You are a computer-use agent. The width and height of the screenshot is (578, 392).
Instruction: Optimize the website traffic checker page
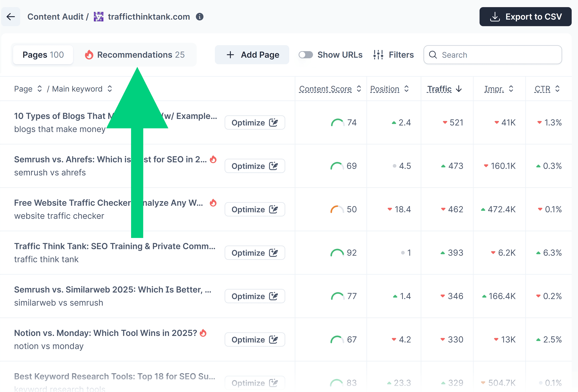tap(255, 210)
